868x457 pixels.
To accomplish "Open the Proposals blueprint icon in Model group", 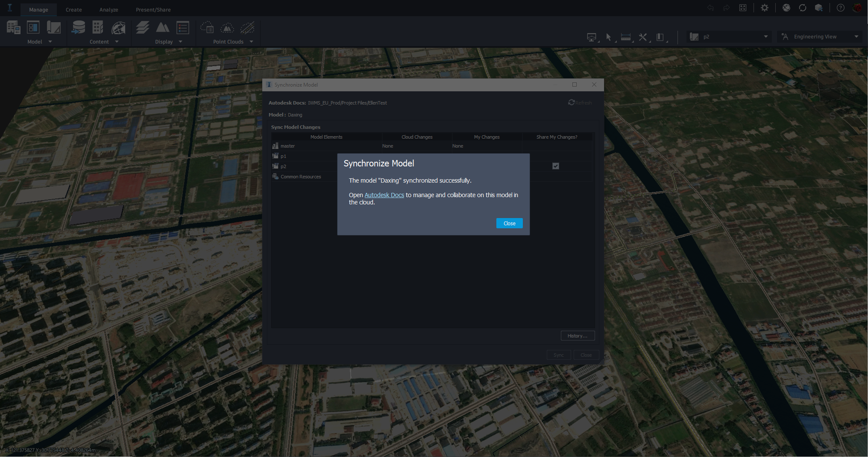I will coord(53,28).
